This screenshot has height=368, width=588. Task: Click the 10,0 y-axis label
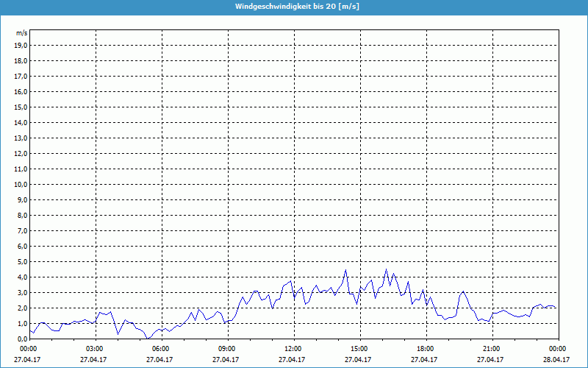click(21, 184)
